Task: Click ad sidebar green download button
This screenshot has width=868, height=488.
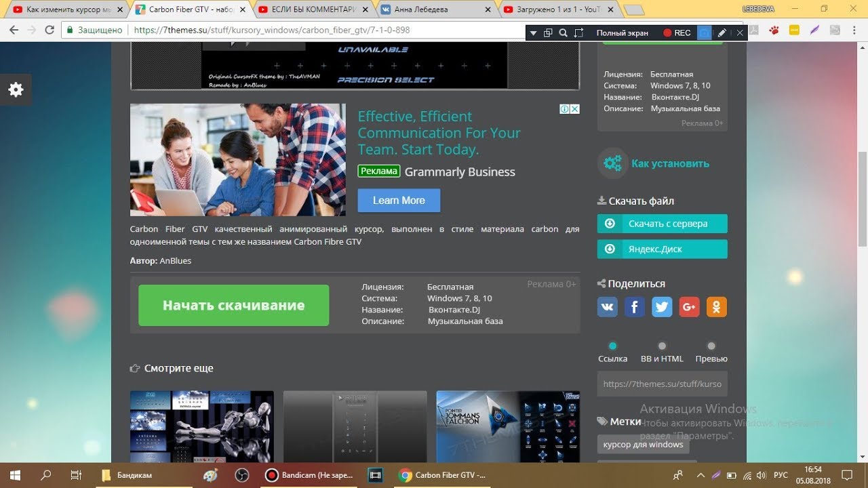Action: 662,43
